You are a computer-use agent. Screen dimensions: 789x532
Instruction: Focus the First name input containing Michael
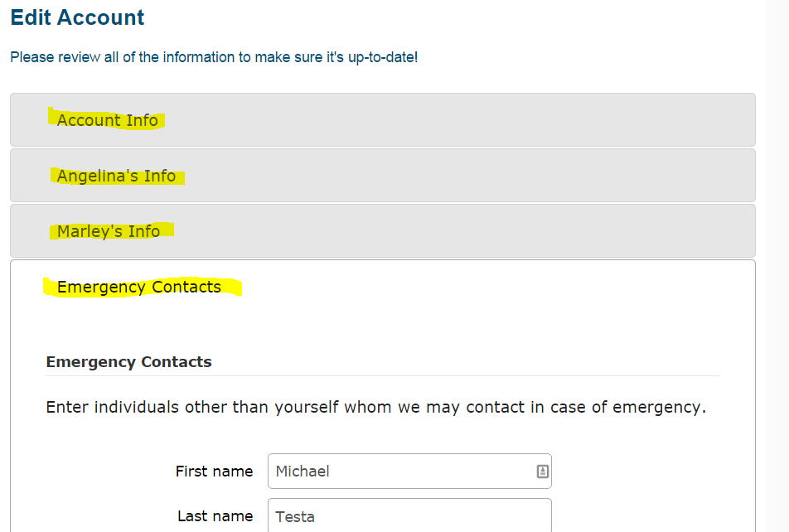pos(398,472)
